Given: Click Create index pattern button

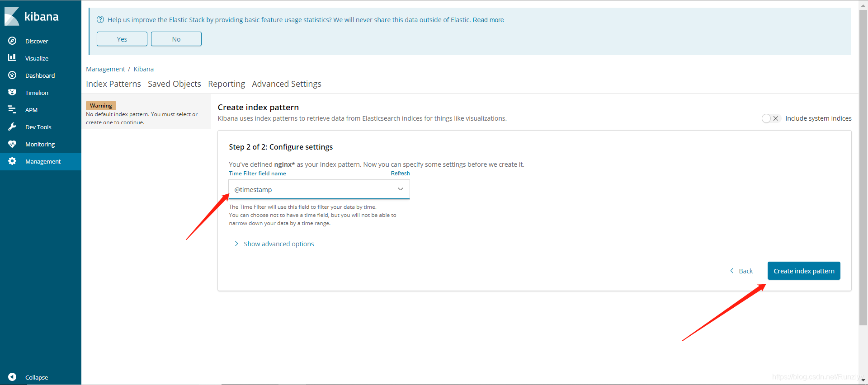Looking at the screenshot, I should 804,271.
